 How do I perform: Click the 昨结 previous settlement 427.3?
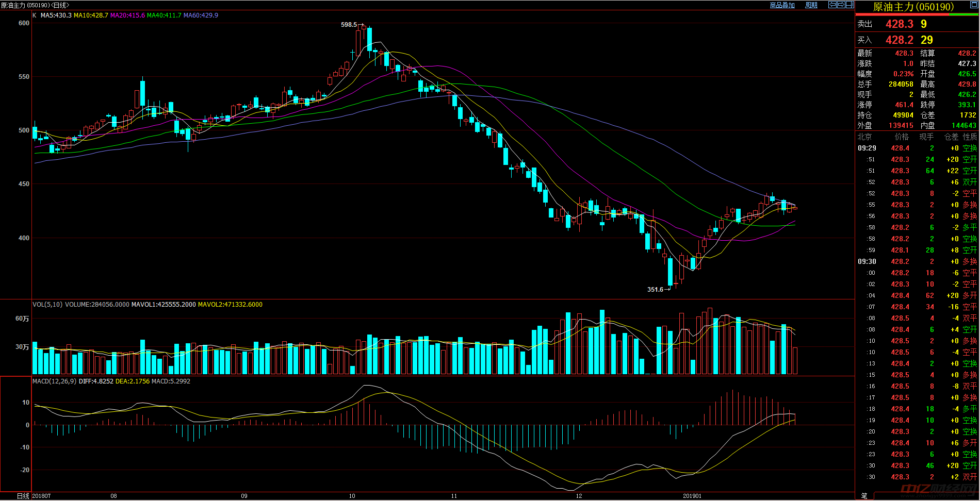coord(967,63)
